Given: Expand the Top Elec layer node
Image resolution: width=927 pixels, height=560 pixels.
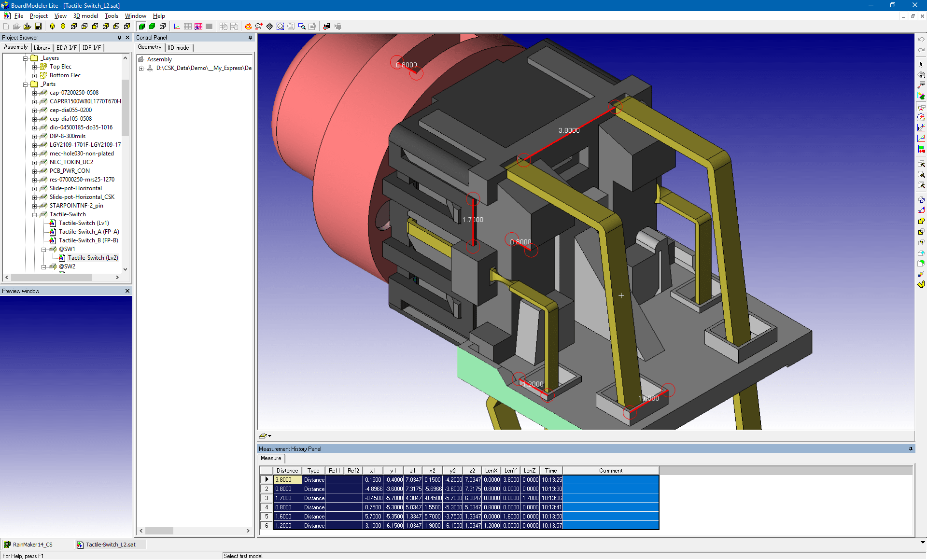Looking at the screenshot, I should click(x=35, y=67).
